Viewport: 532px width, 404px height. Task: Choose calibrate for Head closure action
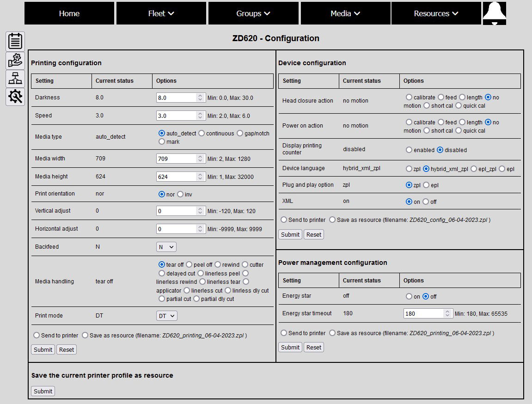coord(409,97)
